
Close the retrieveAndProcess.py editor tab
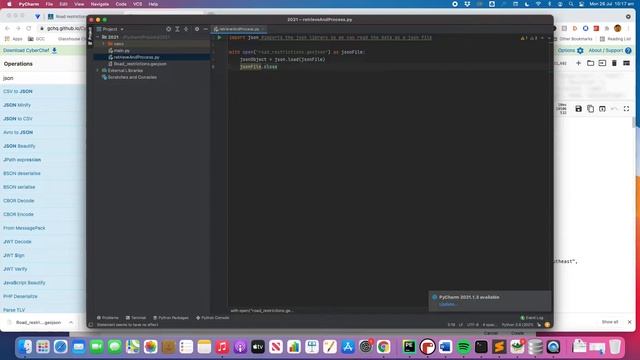coord(263,29)
